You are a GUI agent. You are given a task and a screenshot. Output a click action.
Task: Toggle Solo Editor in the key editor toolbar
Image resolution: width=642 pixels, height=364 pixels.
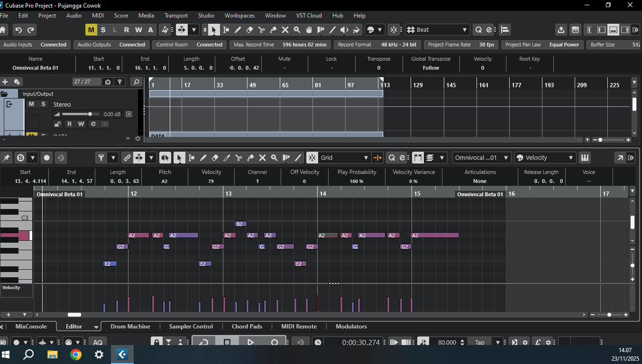point(20,158)
